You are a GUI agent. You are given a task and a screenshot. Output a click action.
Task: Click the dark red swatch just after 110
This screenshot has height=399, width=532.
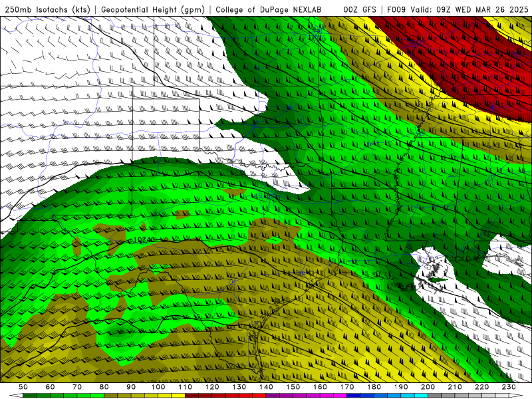(x=192, y=395)
